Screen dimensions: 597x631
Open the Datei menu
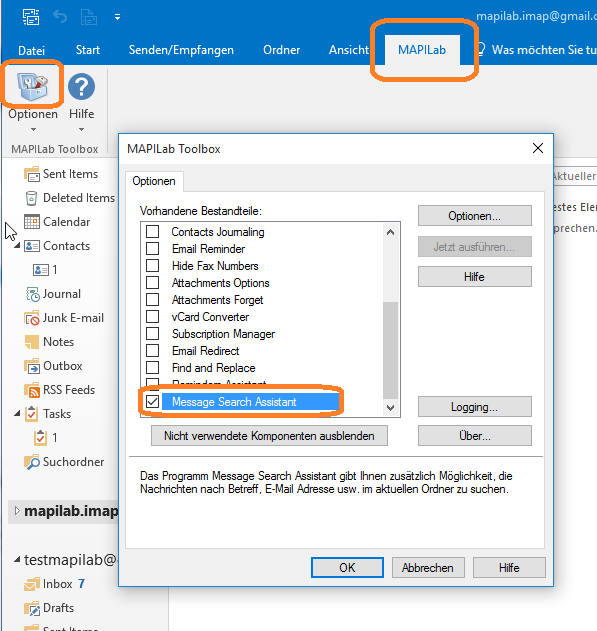pyautogui.click(x=31, y=50)
